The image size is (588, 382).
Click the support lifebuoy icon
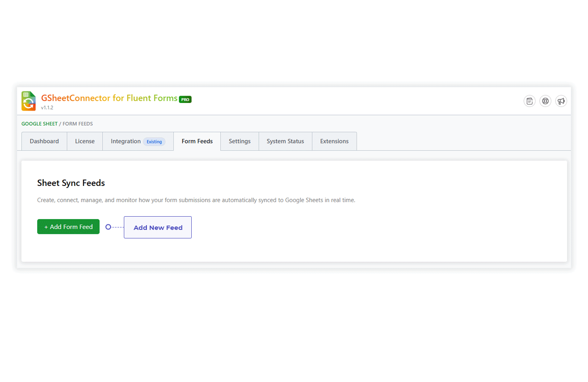pos(545,101)
